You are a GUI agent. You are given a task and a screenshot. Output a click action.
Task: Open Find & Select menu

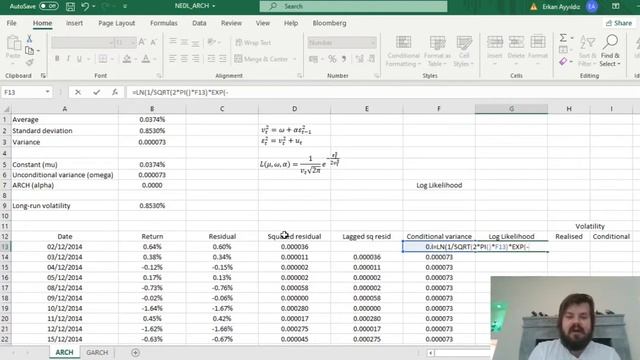610,51
